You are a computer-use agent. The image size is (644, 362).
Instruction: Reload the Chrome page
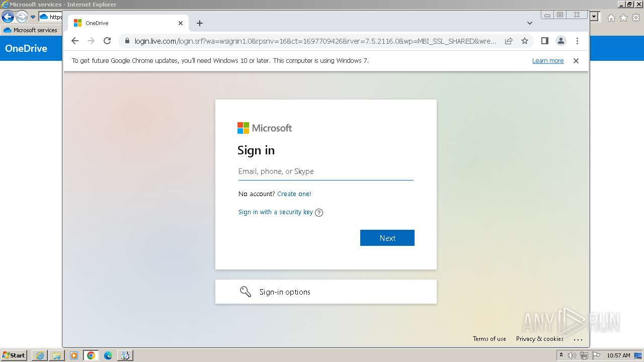(107, 41)
